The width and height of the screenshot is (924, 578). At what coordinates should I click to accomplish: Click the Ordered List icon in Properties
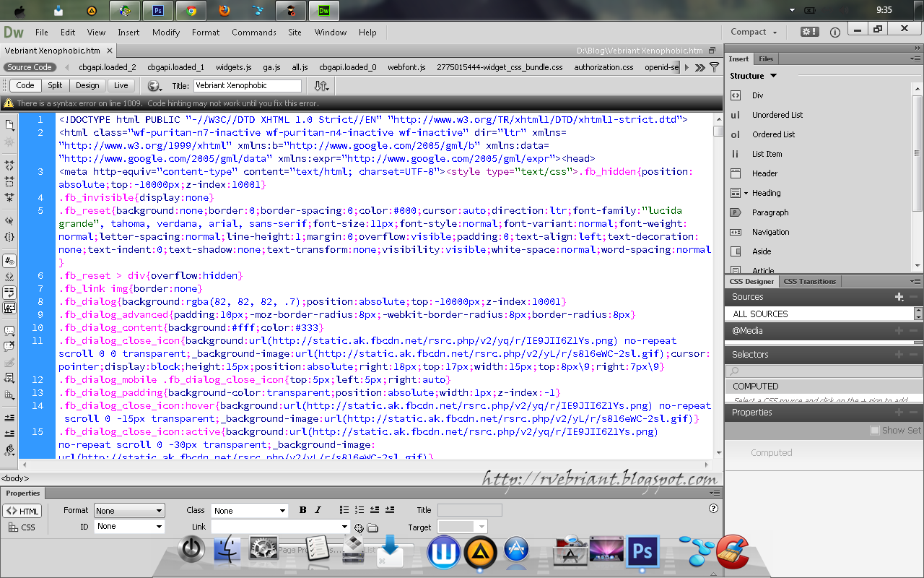tap(359, 510)
